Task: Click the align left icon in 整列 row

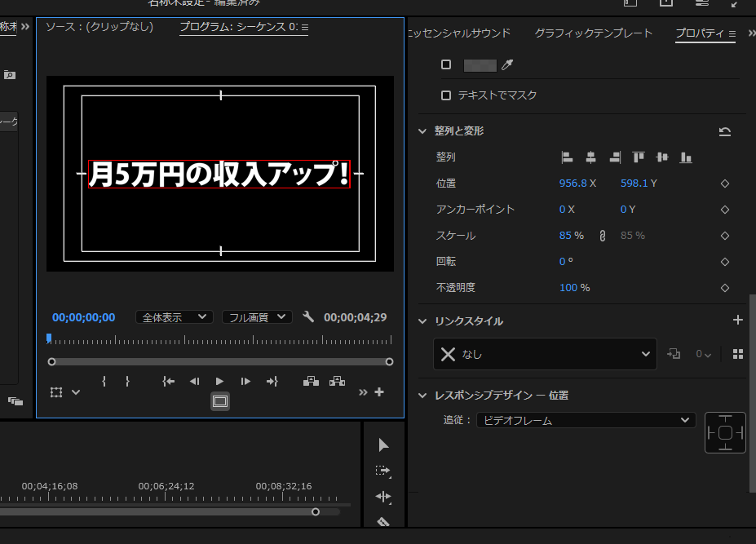Action: 568,157
